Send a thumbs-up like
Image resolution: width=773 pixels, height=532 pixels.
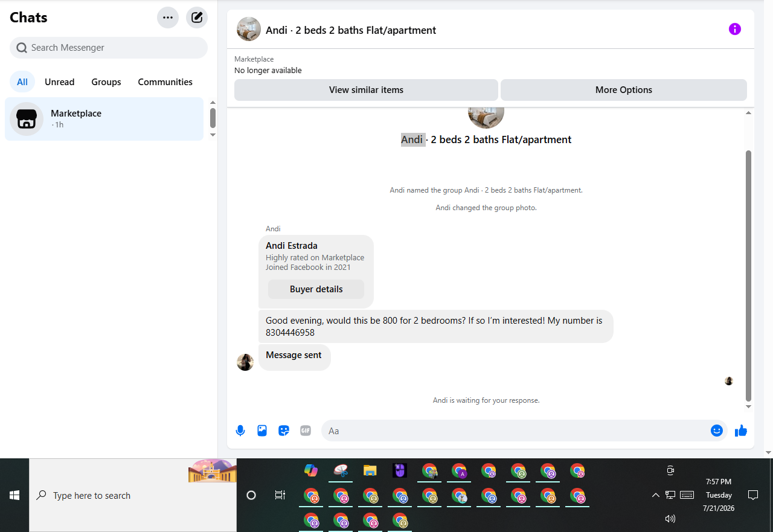(741, 431)
